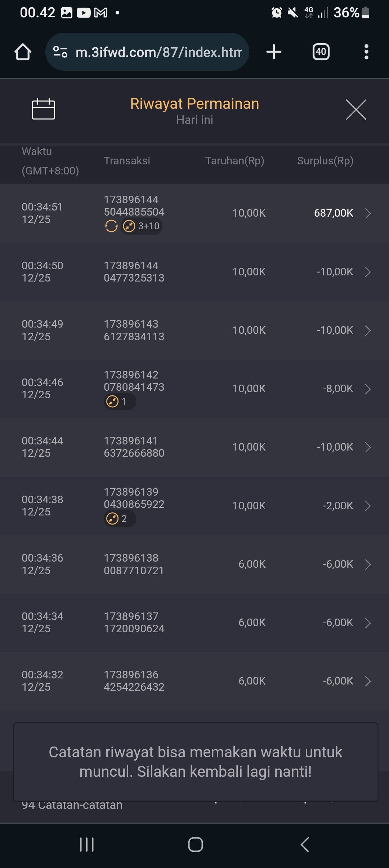Open details chevron for 00:34:38 record

pyautogui.click(x=368, y=506)
